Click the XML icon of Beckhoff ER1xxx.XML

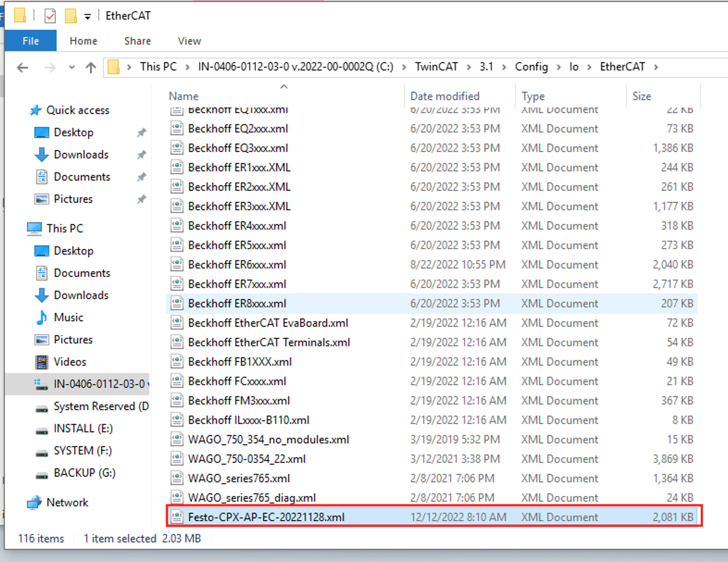pyautogui.click(x=176, y=167)
